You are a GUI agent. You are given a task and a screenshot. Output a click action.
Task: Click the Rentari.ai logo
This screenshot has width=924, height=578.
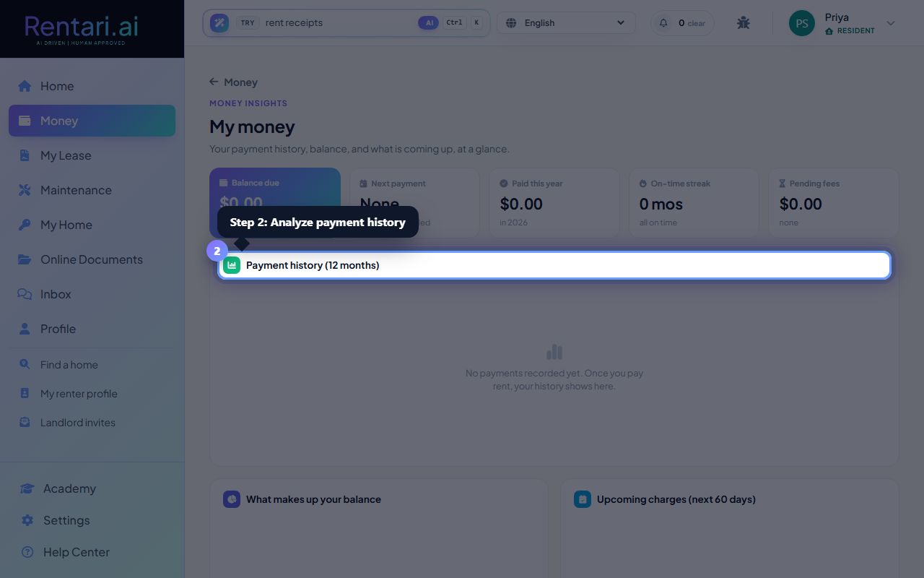pyautogui.click(x=81, y=29)
